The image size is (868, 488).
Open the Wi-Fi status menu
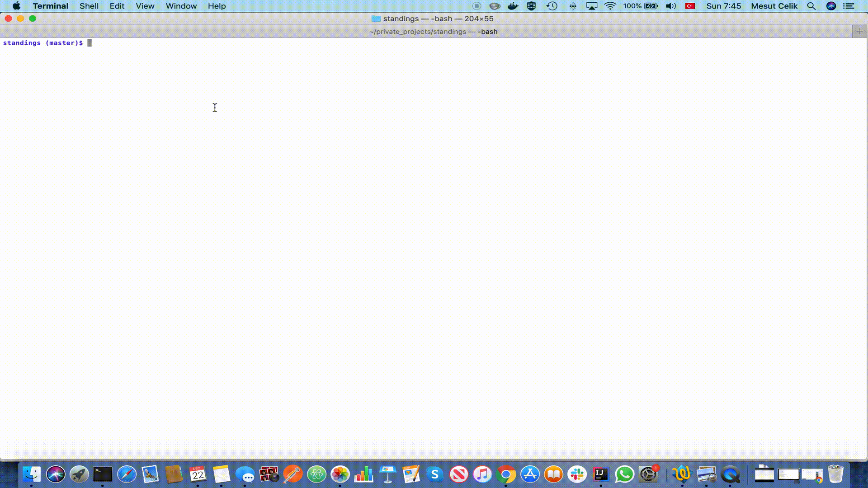point(610,6)
